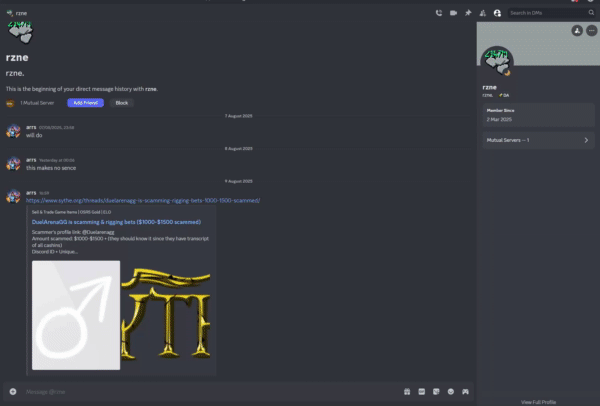Expand the Mutual Servers — 1 row
Image resolution: width=600 pixels, height=406 pixels.
click(538, 140)
